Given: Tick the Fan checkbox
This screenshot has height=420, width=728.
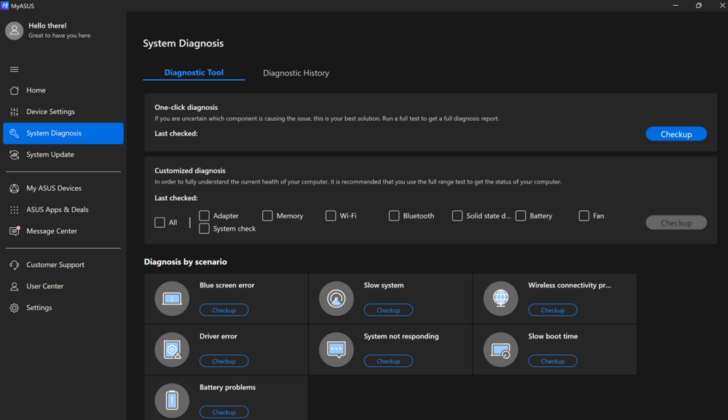Looking at the screenshot, I should pyautogui.click(x=584, y=216).
